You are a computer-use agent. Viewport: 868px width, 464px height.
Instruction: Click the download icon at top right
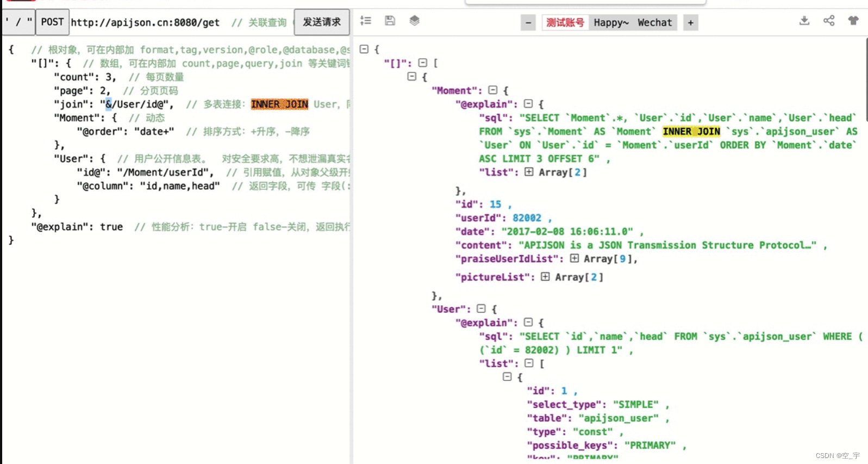pos(804,21)
